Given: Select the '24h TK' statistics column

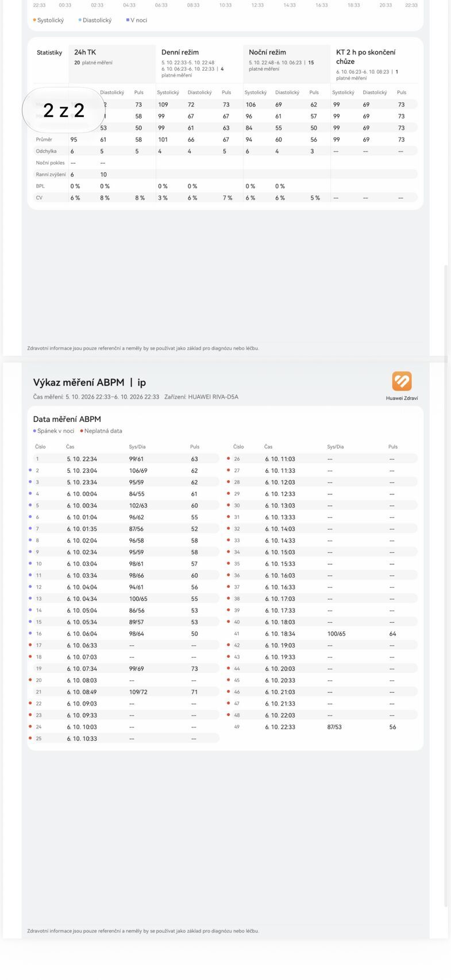Looking at the screenshot, I should click(x=112, y=64).
